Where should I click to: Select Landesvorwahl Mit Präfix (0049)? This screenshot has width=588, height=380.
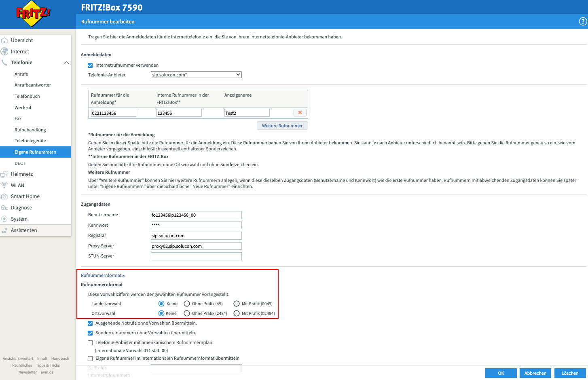(237, 304)
